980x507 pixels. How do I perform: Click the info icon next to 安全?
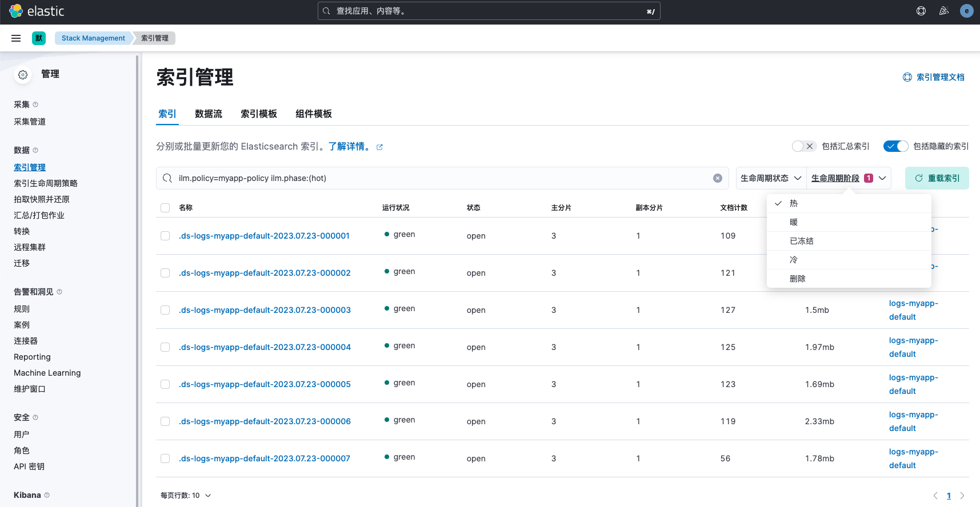pos(35,417)
